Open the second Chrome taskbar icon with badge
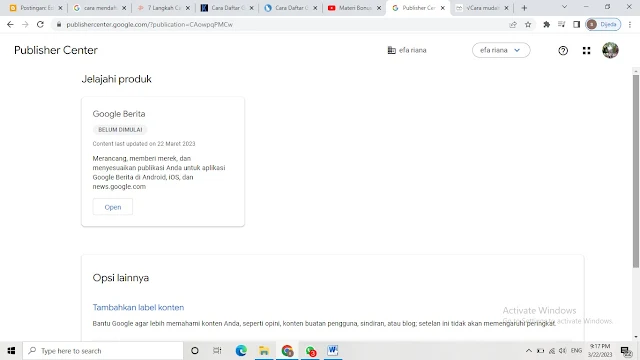The image size is (640, 360). pos(310,351)
